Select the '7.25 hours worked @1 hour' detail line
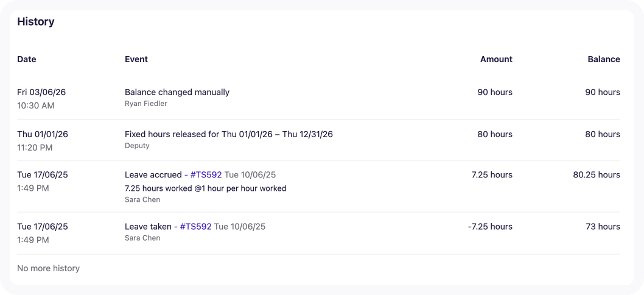 [205, 188]
